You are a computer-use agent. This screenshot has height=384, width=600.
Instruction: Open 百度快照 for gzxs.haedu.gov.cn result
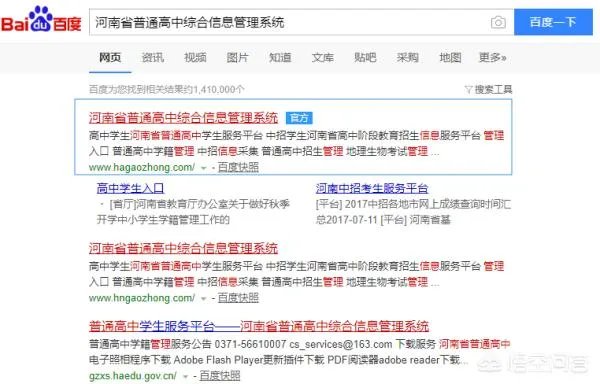tap(220, 376)
